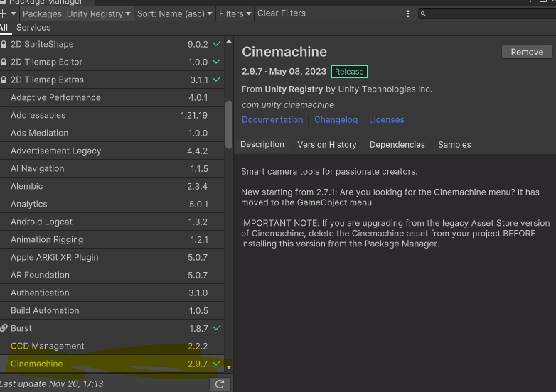Viewport: 556px width, 392px height.
Task: Click the magnifier search icon
Action: (423, 13)
